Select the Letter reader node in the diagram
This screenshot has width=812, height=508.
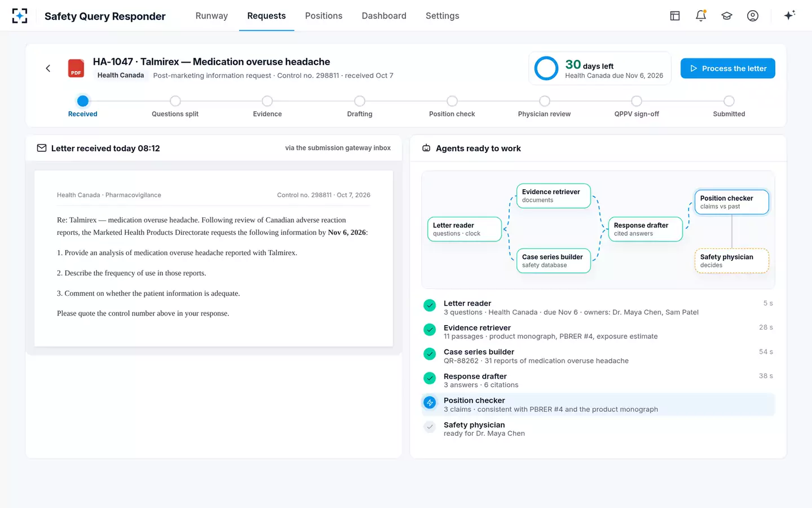(x=465, y=229)
